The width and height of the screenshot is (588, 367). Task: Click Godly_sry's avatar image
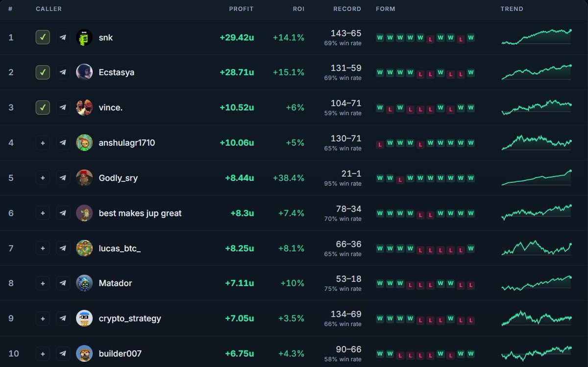click(x=84, y=178)
